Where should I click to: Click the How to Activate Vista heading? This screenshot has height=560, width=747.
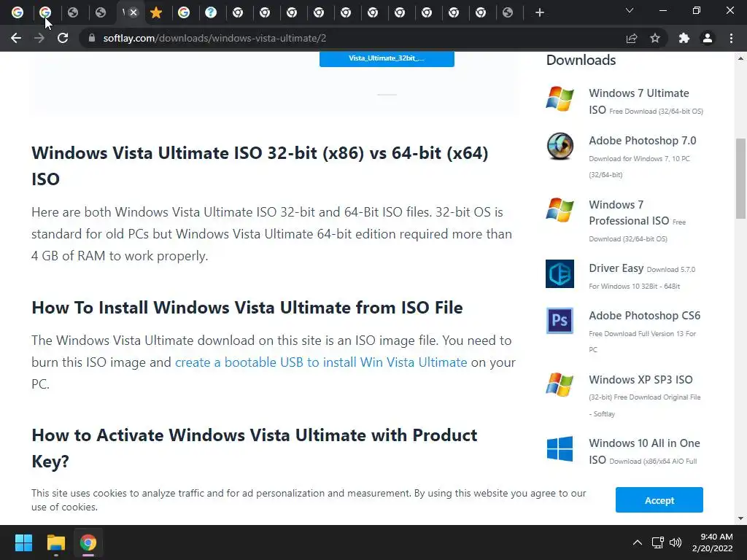(x=255, y=448)
